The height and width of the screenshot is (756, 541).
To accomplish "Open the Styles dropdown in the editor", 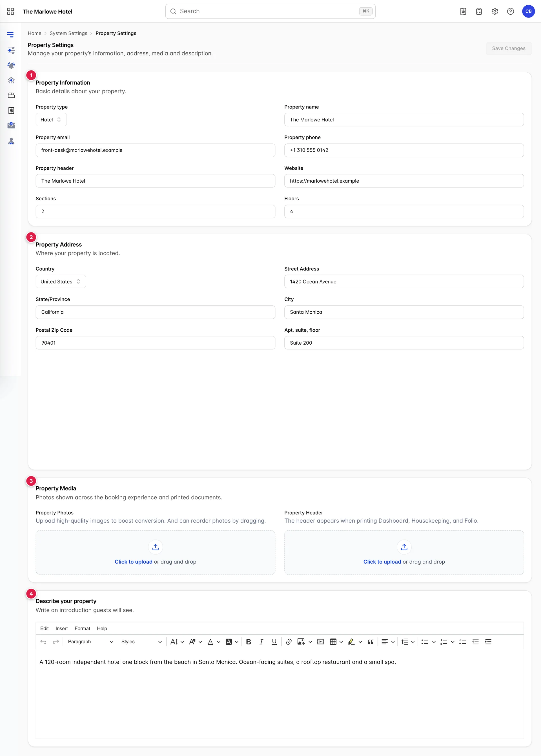I will pyautogui.click(x=141, y=642).
